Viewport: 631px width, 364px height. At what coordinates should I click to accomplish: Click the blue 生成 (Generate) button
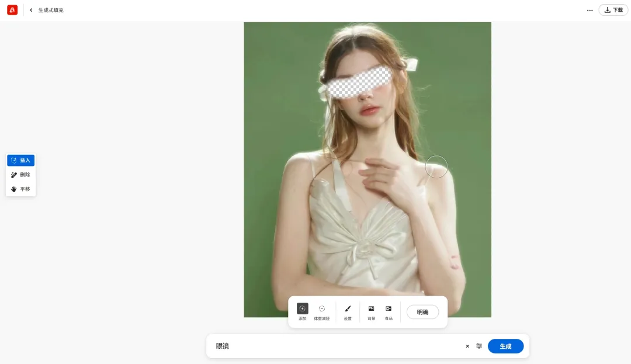[x=505, y=346]
